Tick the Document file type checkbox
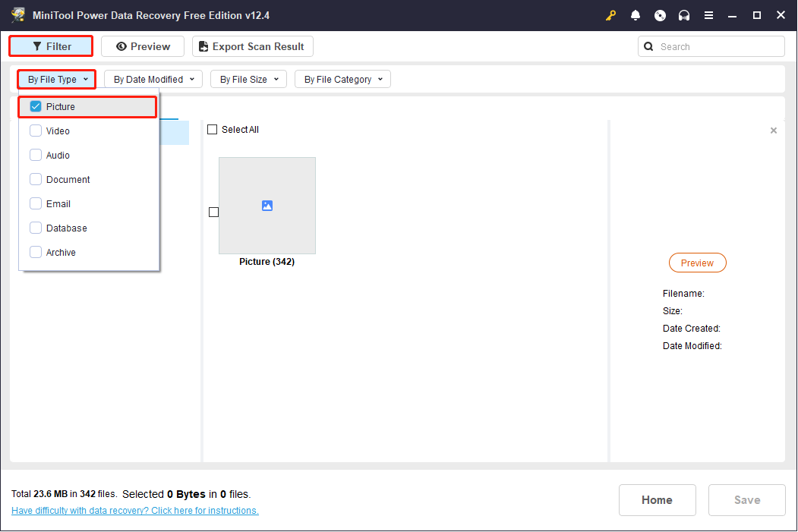Screen dimensions: 798x532 [x=36, y=180]
